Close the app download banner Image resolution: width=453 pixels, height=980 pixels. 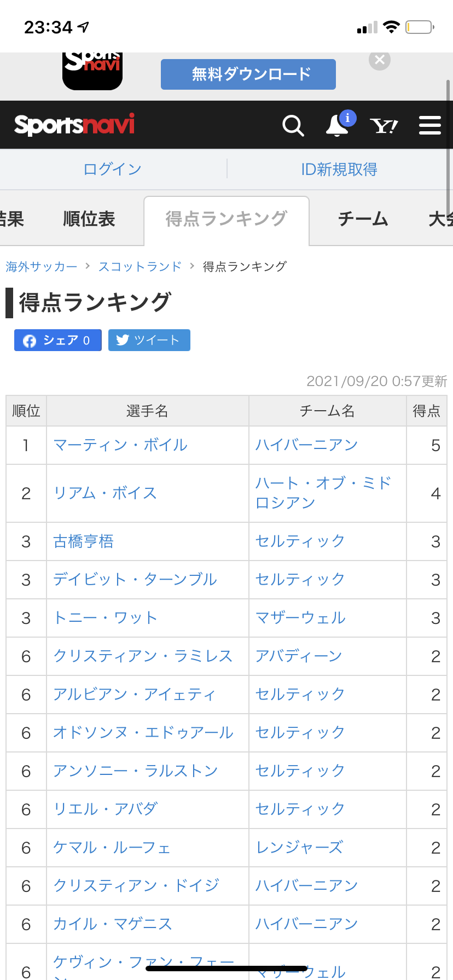click(380, 60)
